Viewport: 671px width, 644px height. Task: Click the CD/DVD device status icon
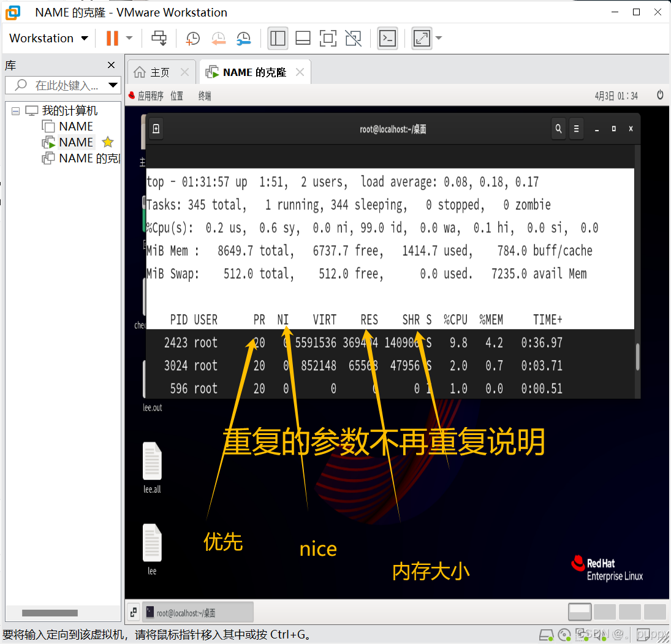point(564,635)
